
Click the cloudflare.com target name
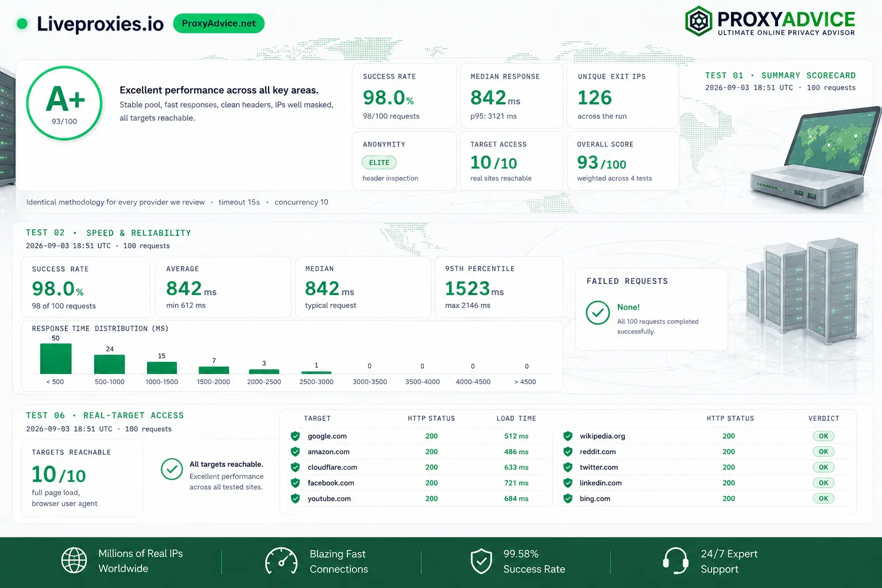332,467
